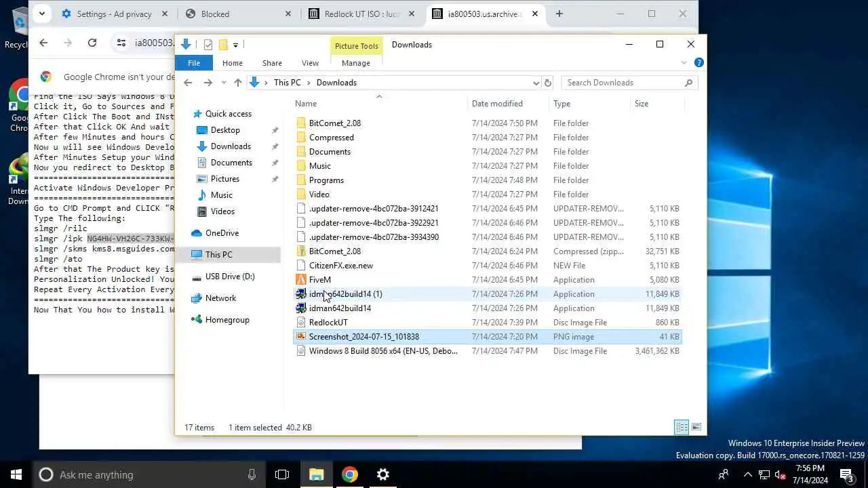
Task: Expand the address bar history dropdown
Action: (x=536, y=83)
